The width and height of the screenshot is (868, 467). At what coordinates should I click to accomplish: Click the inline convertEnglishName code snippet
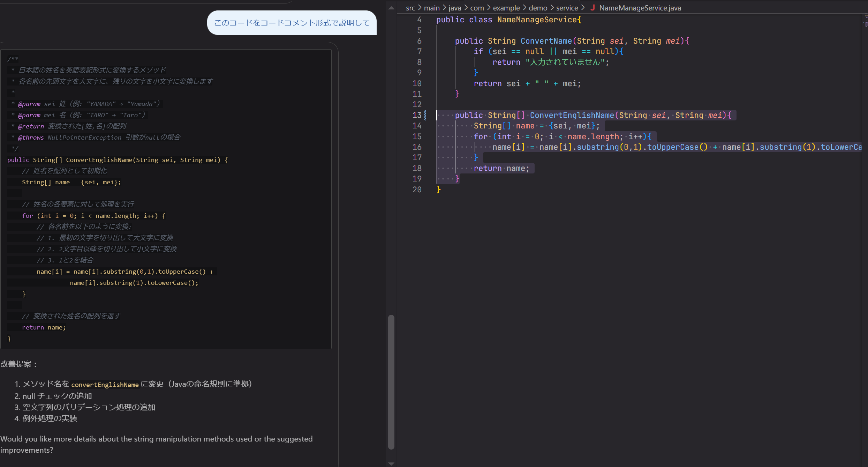[x=105, y=385]
